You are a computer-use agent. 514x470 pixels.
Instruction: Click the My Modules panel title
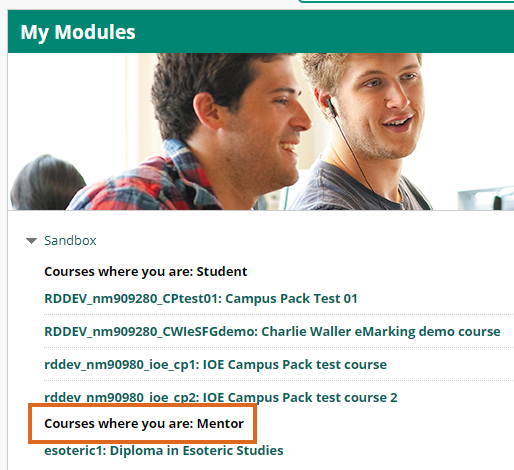click(78, 32)
